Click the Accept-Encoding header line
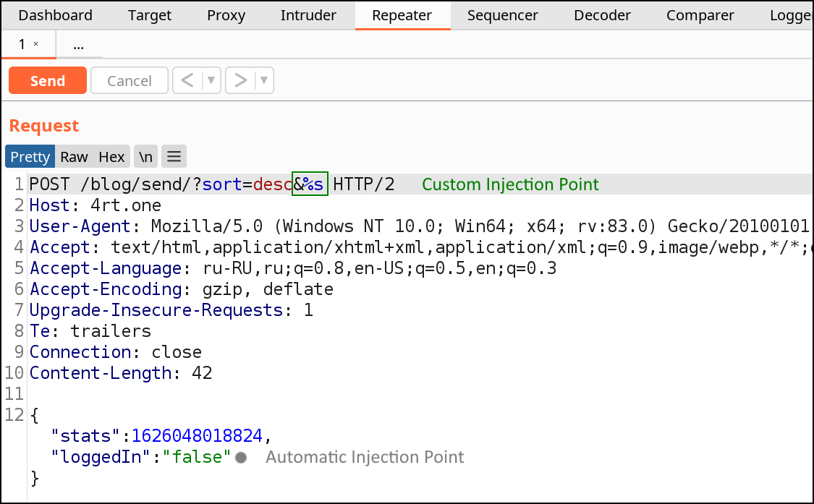This screenshot has height=504, width=814. 181,289
